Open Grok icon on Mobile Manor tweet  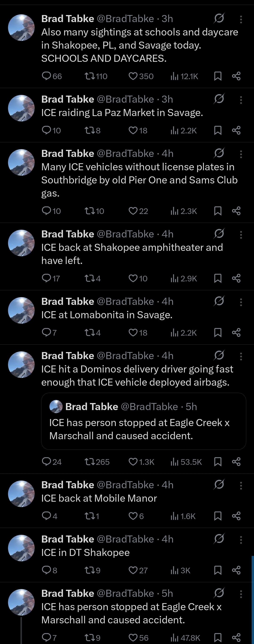(219, 484)
